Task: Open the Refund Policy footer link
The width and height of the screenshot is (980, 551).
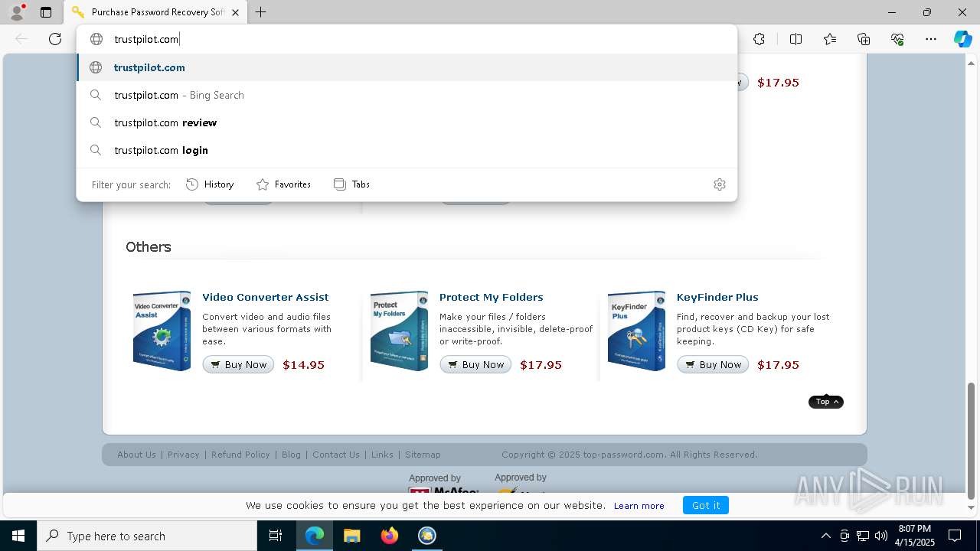Action: tap(240, 455)
